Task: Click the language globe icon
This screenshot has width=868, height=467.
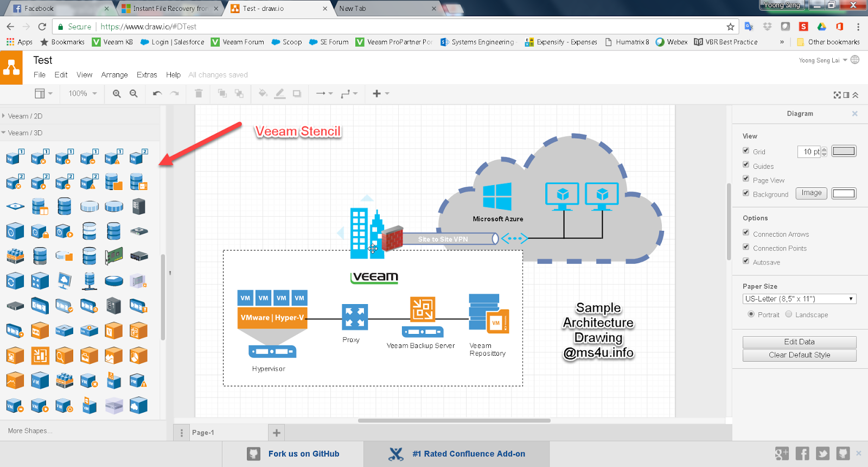Action: click(x=855, y=60)
